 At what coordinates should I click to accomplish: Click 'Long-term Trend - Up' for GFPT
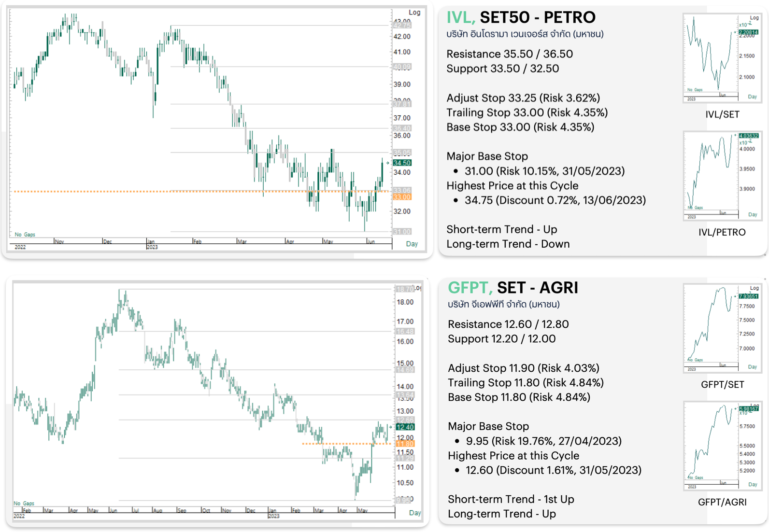[x=502, y=514]
